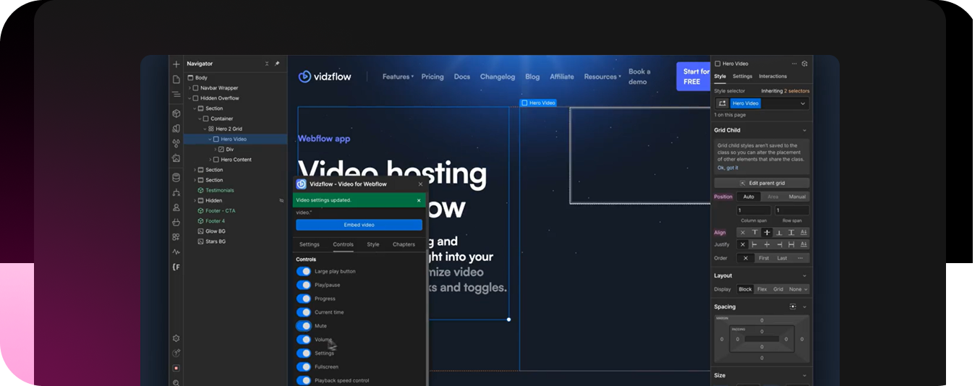The width and height of the screenshot is (980, 386).
Task: Open the Components cube icon
Action: 176,113
